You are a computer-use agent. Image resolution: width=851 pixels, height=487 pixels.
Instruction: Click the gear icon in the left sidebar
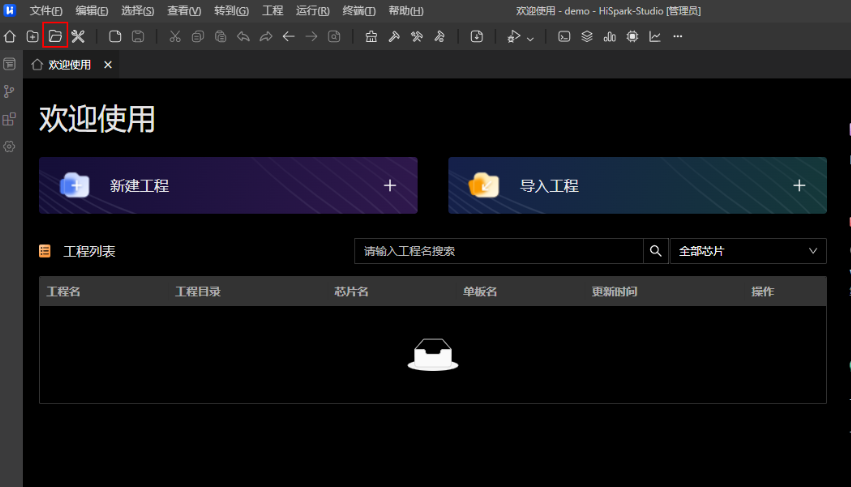(x=10, y=146)
